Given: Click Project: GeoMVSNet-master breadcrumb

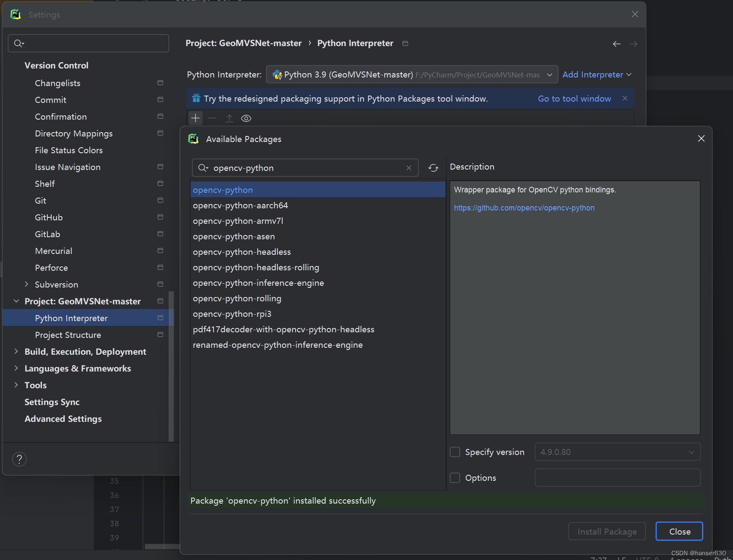Looking at the screenshot, I should pyautogui.click(x=244, y=43).
